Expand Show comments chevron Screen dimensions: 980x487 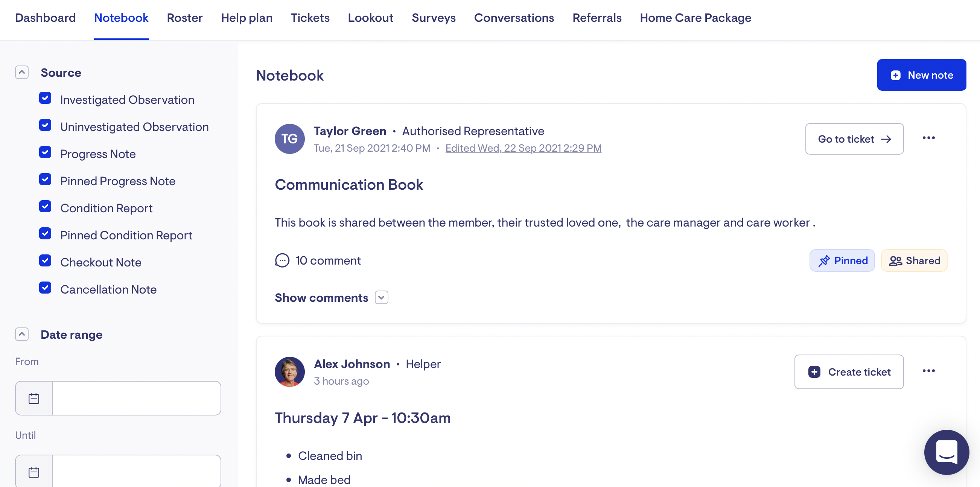[381, 298]
